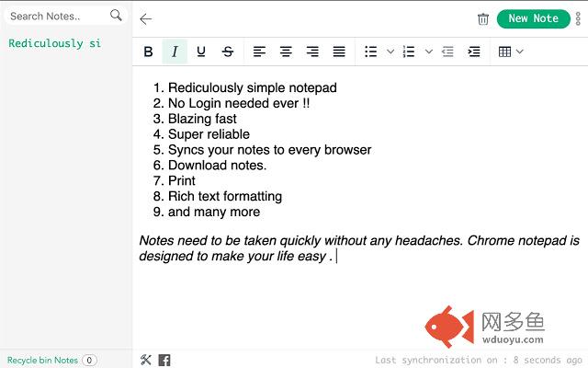Click list item 'and many more'
This screenshot has width=588, height=368.
(214, 212)
